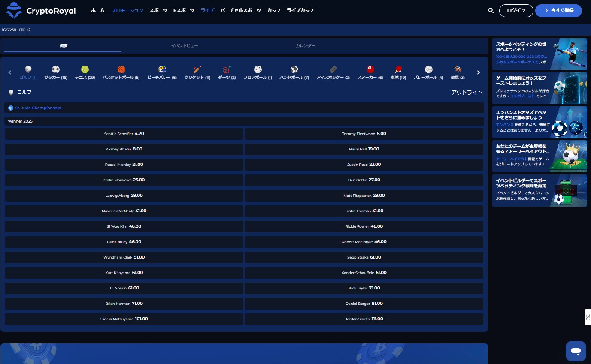Viewport: 591px width, 364px height.
Task: Bet on Hideki Matsuyama at 101.00
Action: (124, 319)
